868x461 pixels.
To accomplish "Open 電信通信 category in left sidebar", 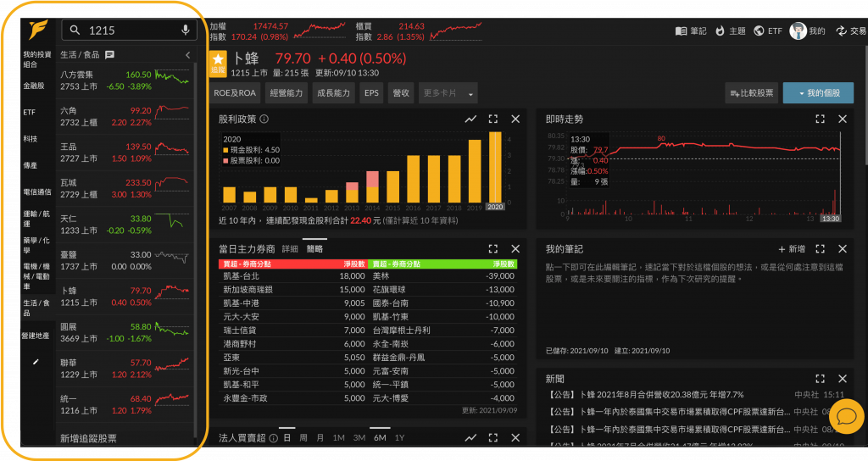I will point(37,192).
